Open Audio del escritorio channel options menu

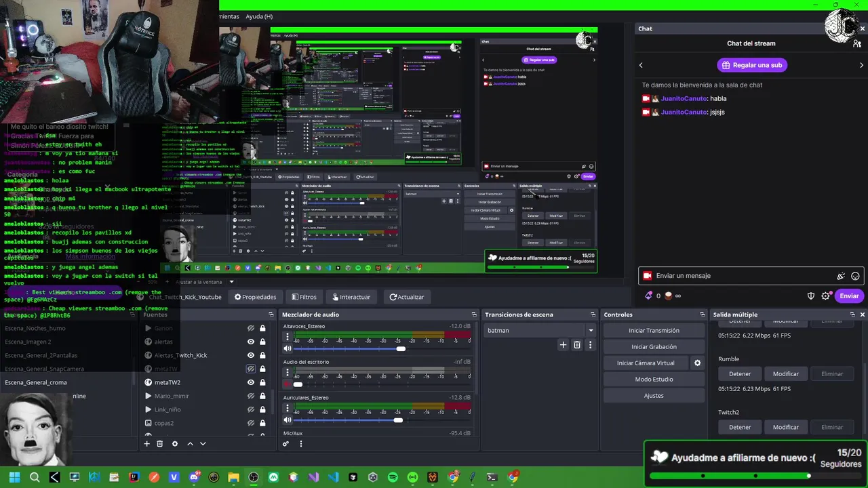288,373
